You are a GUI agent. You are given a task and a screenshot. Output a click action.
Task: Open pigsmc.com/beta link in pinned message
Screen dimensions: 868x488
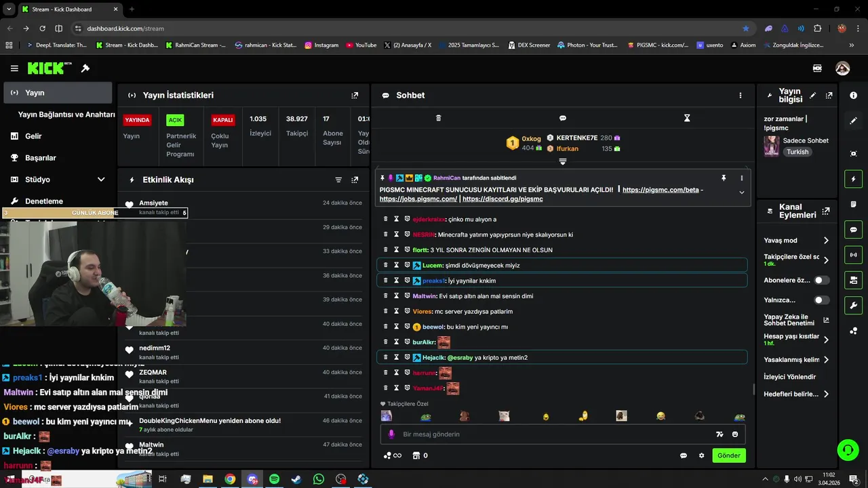pos(660,190)
